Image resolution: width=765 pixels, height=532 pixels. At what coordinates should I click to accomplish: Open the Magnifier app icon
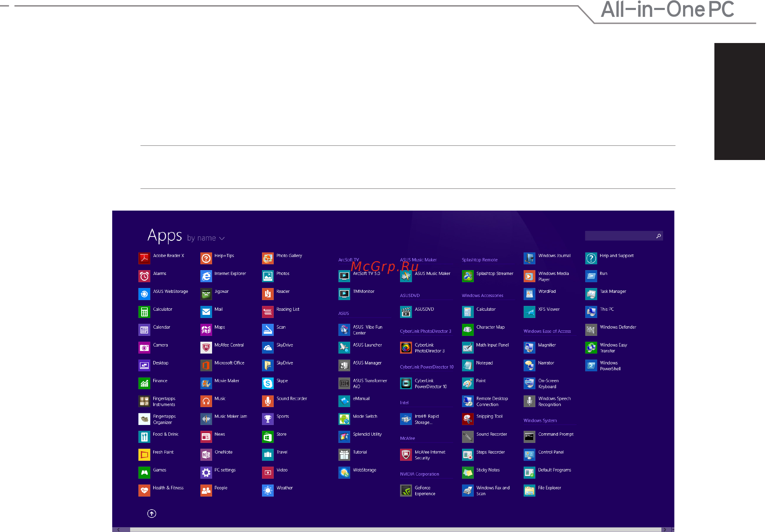(529, 348)
